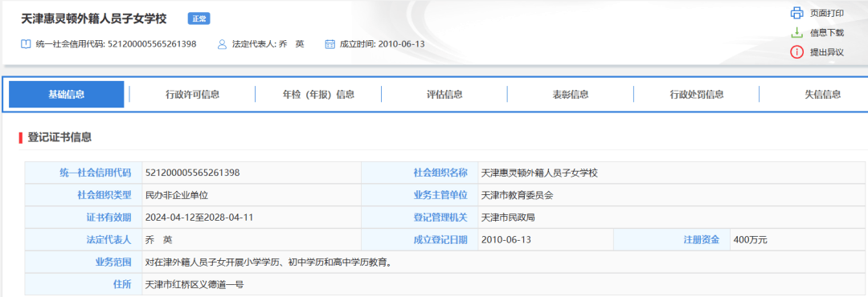Screen dimensions: 868x297
Task: Click the person icon beside 法定代表人
Action: coord(223,43)
